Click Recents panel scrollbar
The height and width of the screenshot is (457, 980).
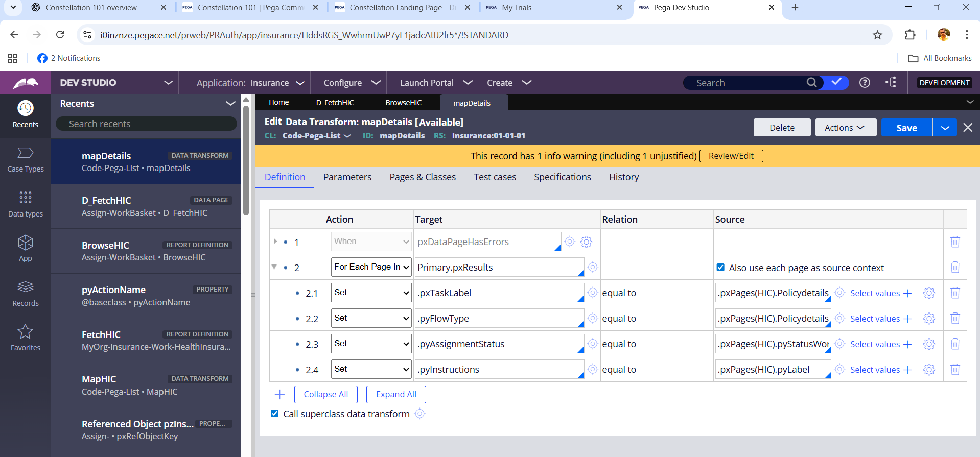246,161
